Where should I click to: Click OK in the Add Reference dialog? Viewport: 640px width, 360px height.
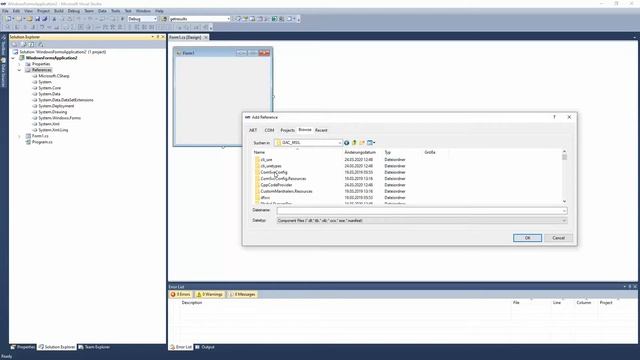pyautogui.click(x=527, y=238)
